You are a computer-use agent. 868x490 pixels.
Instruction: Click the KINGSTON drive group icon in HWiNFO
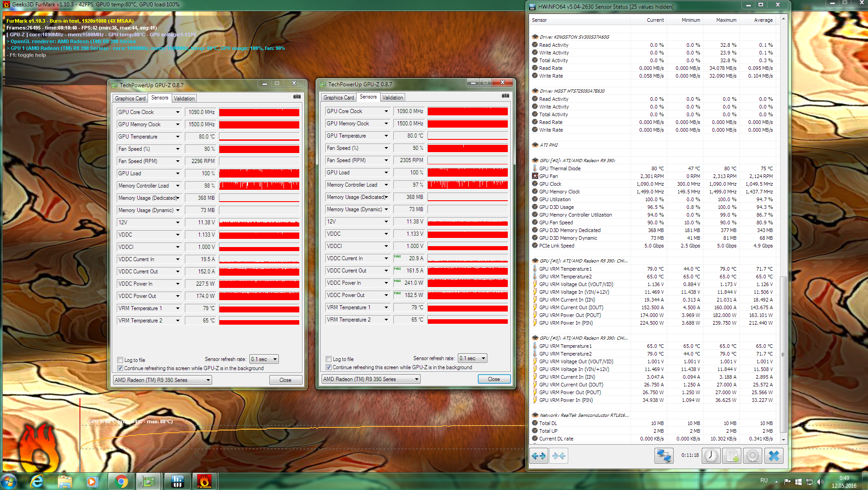535,37
